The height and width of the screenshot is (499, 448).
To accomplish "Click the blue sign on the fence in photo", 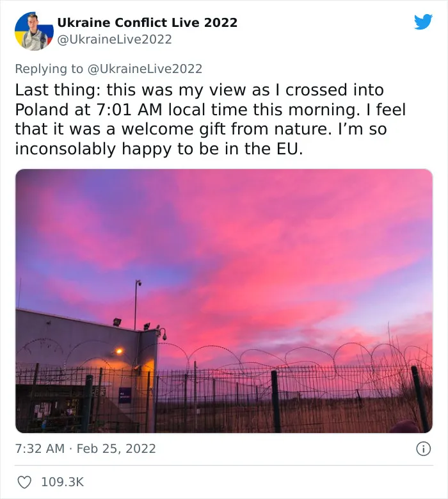I will click(124, 396).
